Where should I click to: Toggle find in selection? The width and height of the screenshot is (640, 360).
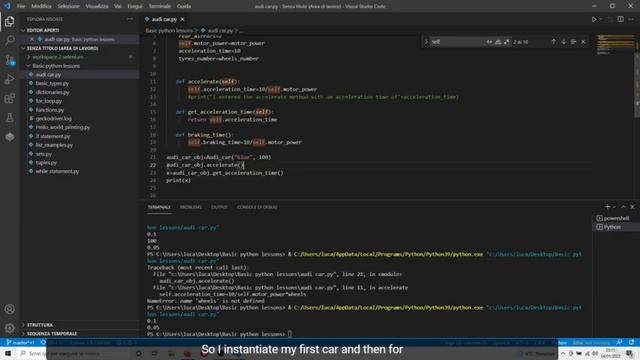point(573,42)
